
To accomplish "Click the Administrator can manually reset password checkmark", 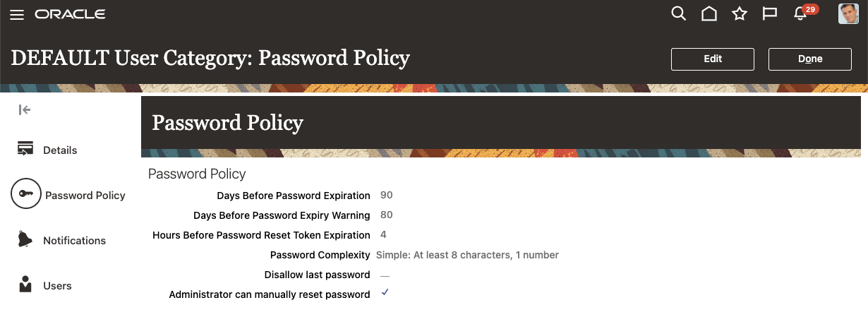I will coord(385,293).
